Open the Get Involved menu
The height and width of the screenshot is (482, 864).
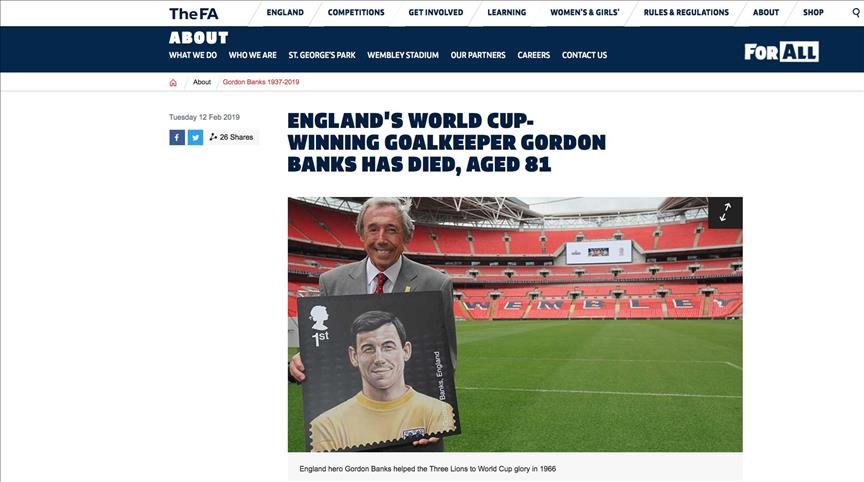click(x=435, y=13)
